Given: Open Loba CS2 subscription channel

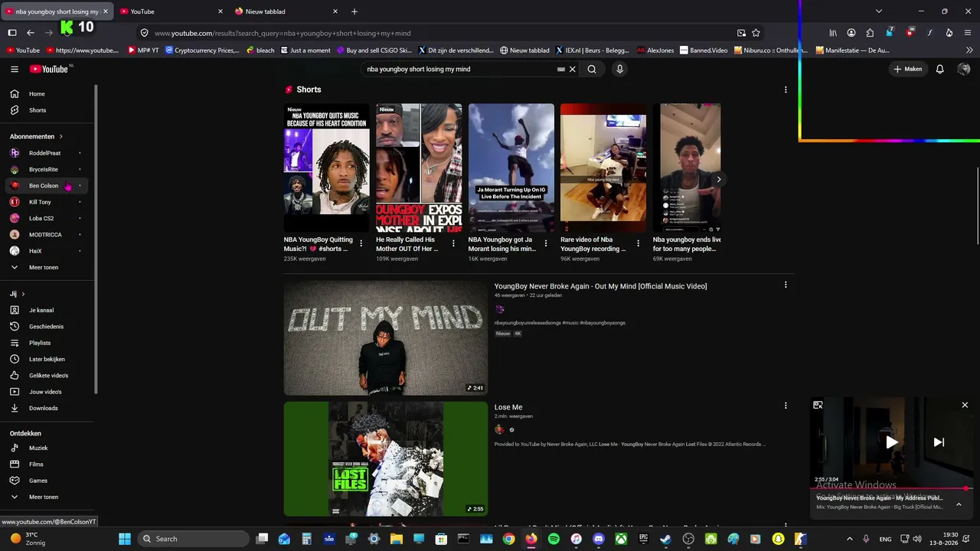Looking at the screenshot, I should coord(47,218).
